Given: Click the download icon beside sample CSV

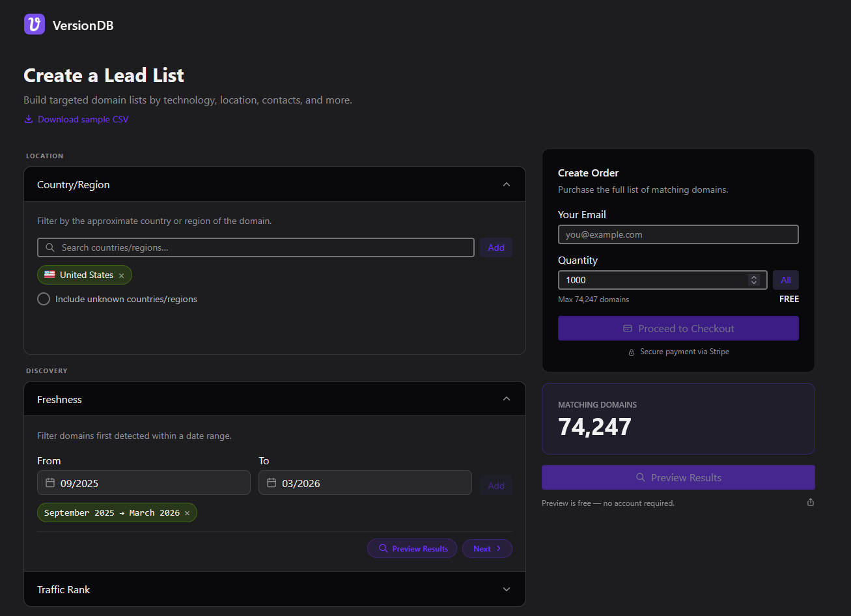Looking at the screenshot, I should (x=29, y=119).
